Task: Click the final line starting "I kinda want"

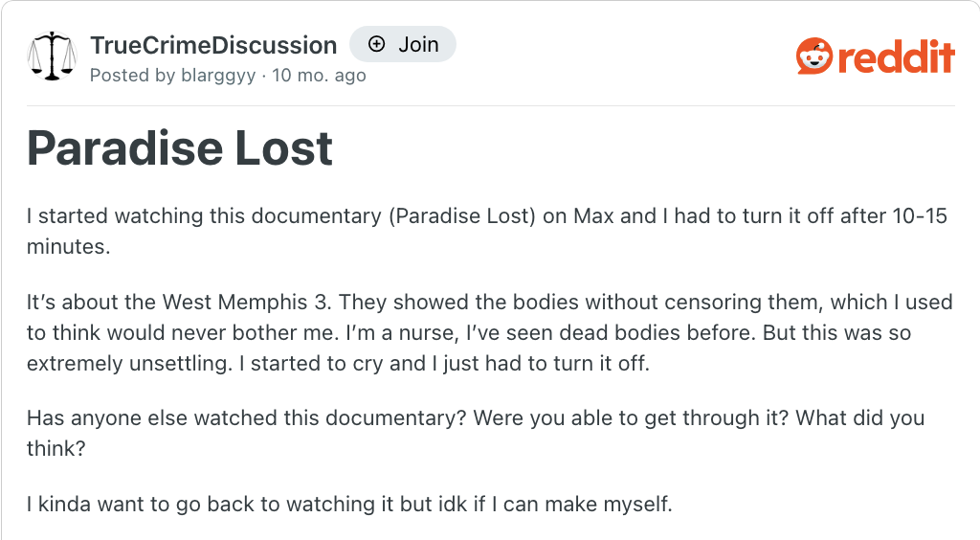Action: (349, 503)
